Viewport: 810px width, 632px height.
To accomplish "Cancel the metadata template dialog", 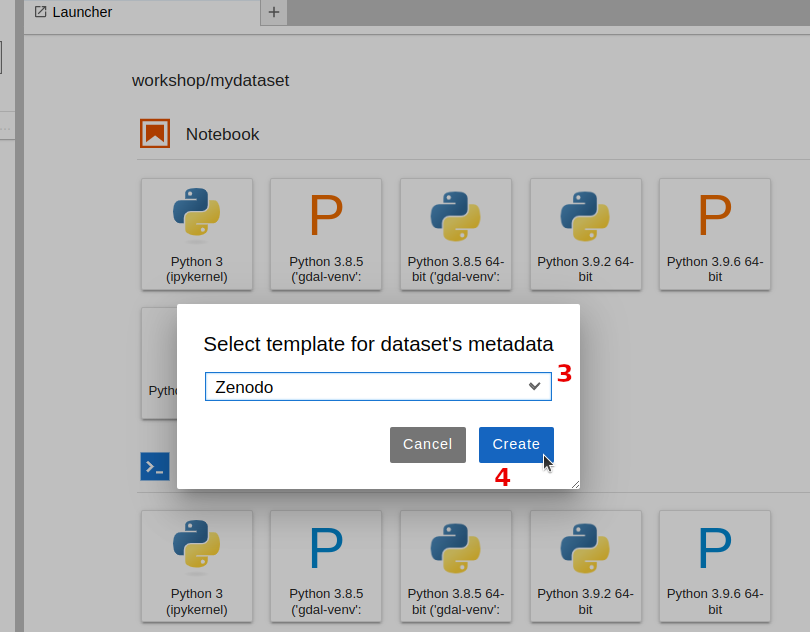I will click(x=428, y=444).
